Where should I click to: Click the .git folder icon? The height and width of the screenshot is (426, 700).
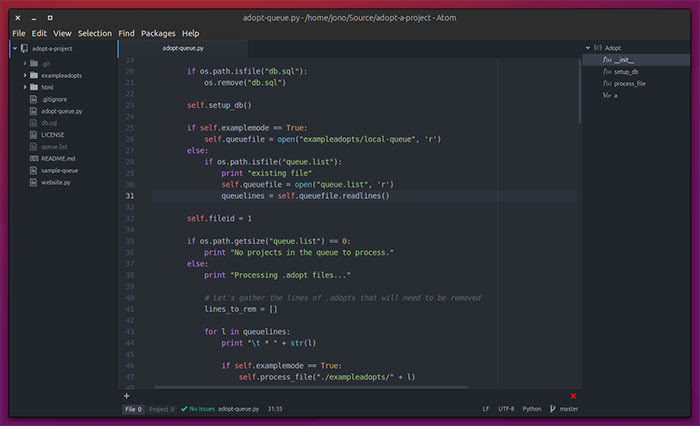pyautogui.click(x=34, y=63)
